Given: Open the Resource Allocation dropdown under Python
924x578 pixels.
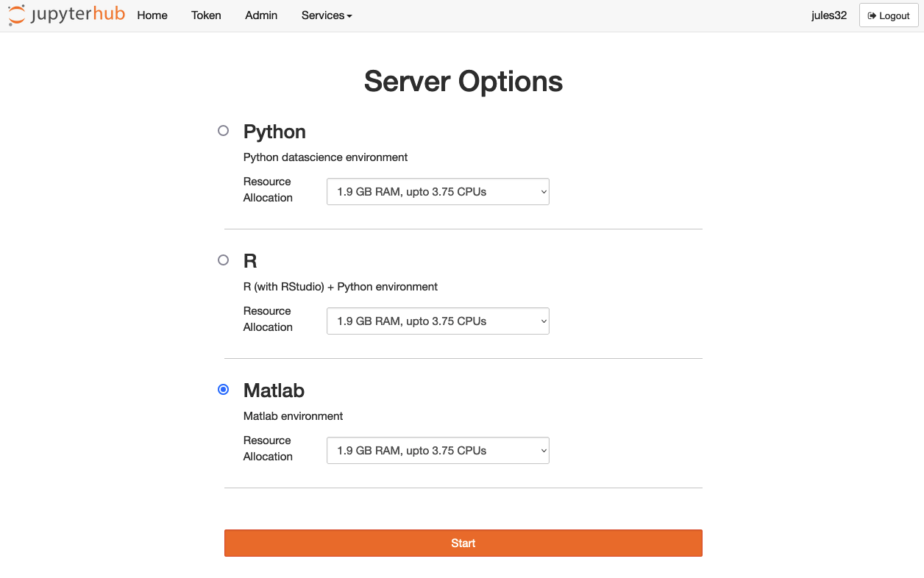Looking at the screenshot, I should 437,191.
